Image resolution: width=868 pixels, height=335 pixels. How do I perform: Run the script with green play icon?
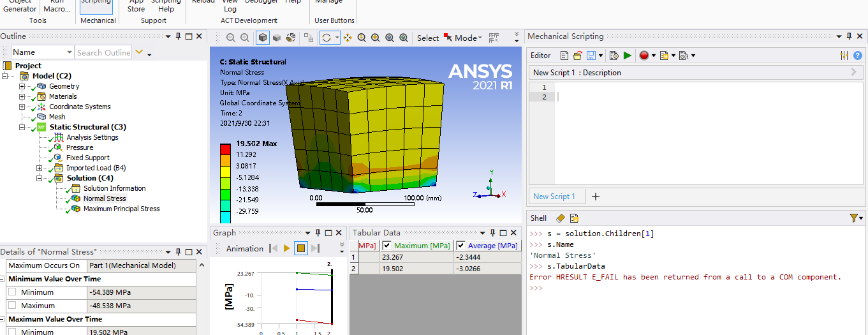click(628, 56)
